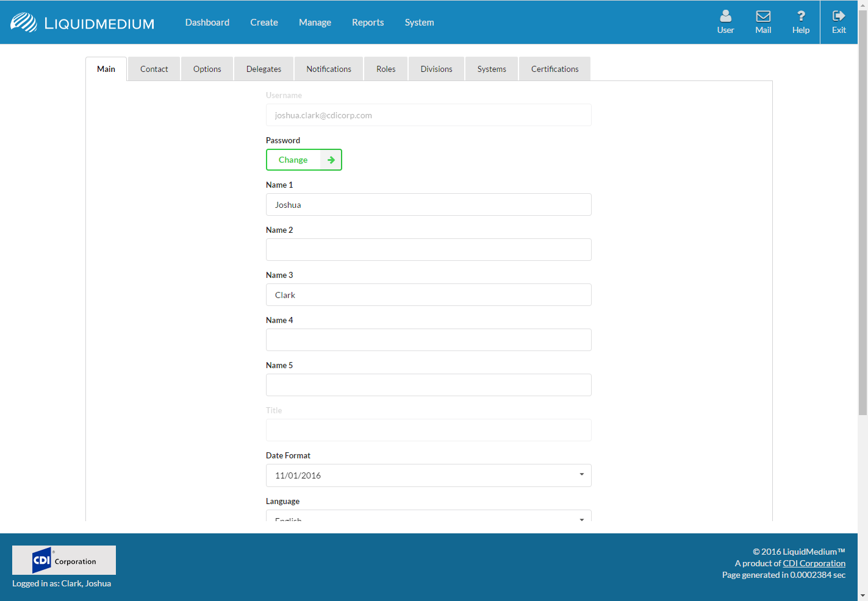Open the User profile icon

pyautogui.click(x=725, y=16)
